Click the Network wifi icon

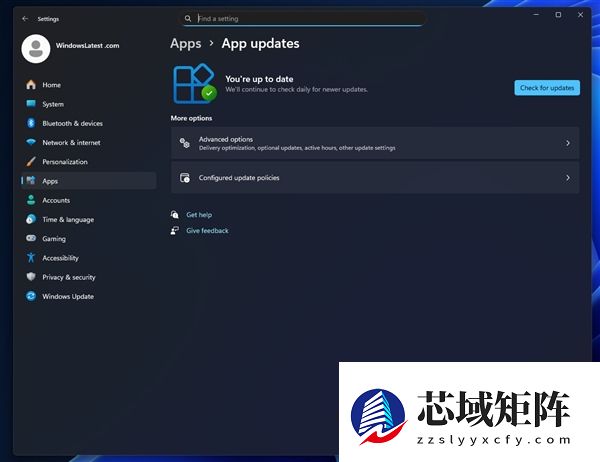(31, 142)
